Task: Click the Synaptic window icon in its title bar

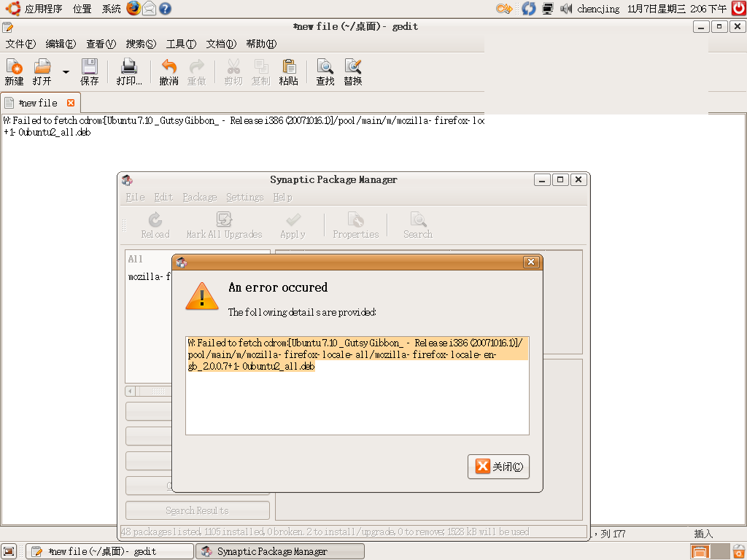Action: (x=127, y=180)
